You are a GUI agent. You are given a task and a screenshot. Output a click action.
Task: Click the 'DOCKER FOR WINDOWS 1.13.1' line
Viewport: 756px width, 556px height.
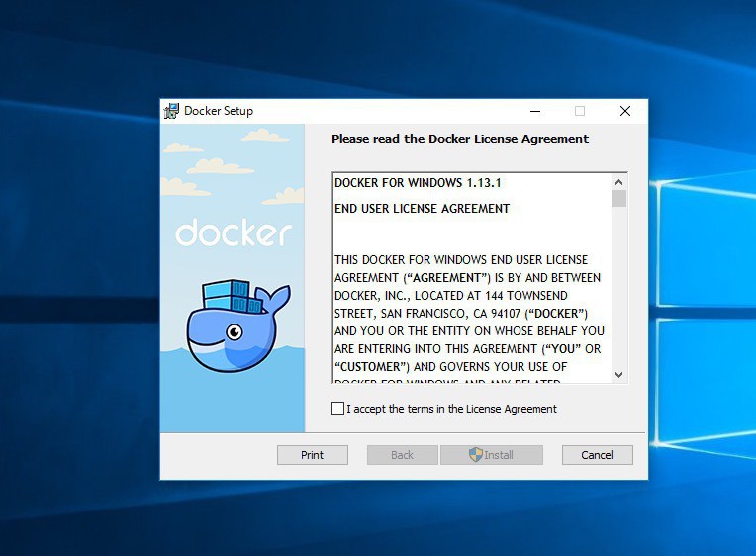pyautogui.click(x=418, y=183)
